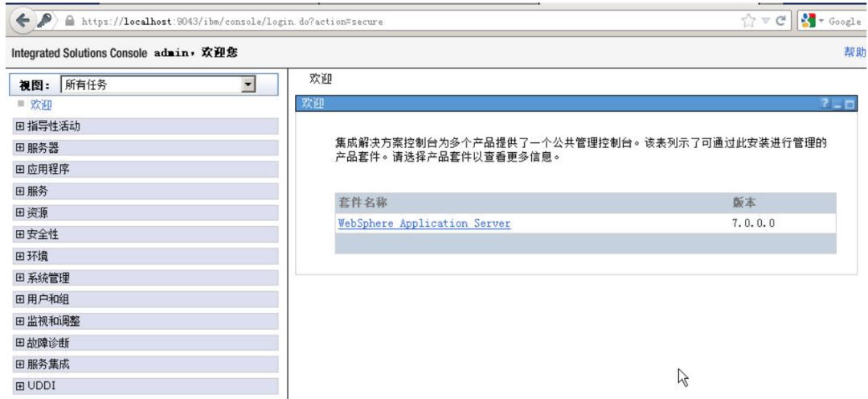Expand the 服务器 tree node
The image size is (868, 399).
[20, 148]
